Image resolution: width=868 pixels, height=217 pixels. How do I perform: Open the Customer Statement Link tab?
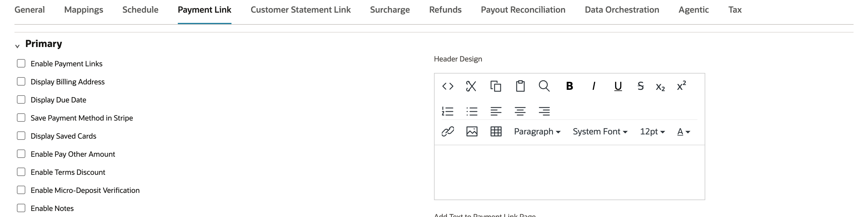pyautogui.click(x=300, y=10)
